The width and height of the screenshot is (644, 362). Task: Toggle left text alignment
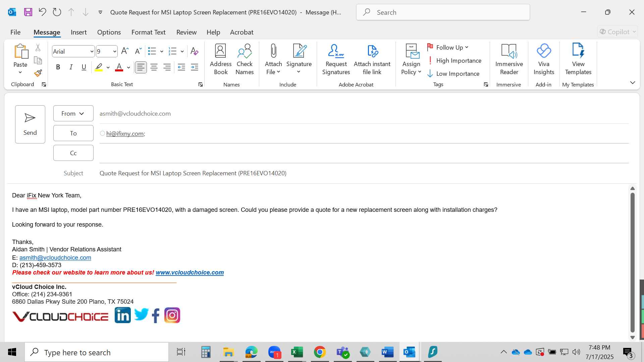click(x=141, y=67)
